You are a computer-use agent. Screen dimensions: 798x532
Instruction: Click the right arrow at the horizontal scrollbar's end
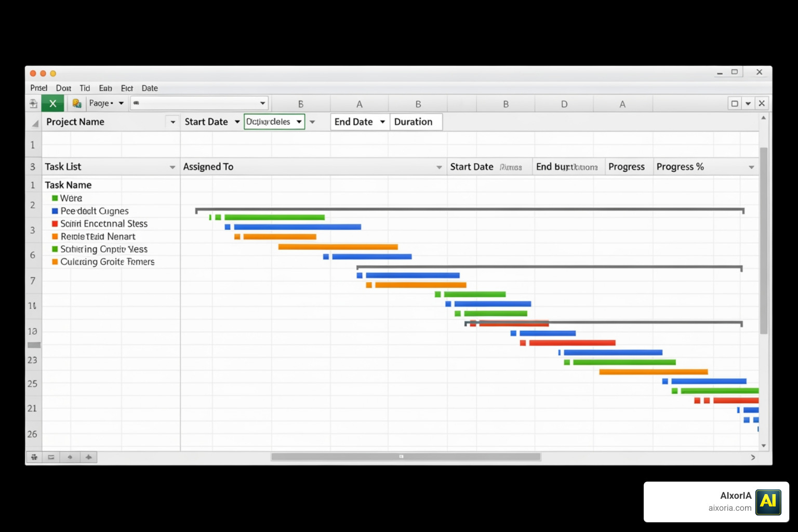(753, 457)
